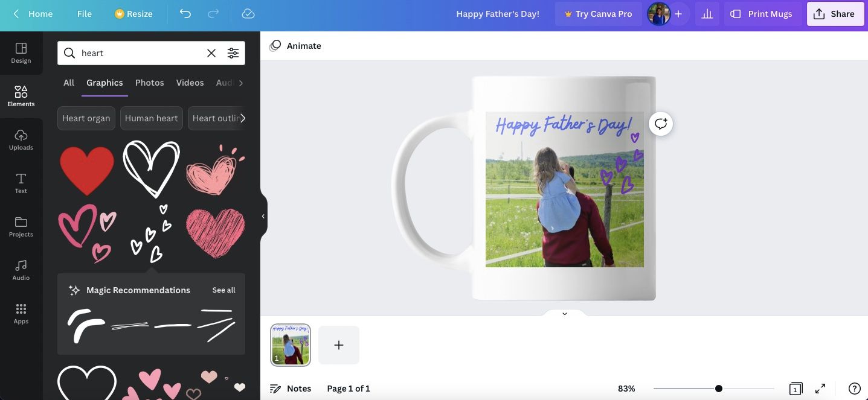Switch to the All tab
Image resolution: width=868 pixels, height=400 pixels.
click(x=69, y=83)
